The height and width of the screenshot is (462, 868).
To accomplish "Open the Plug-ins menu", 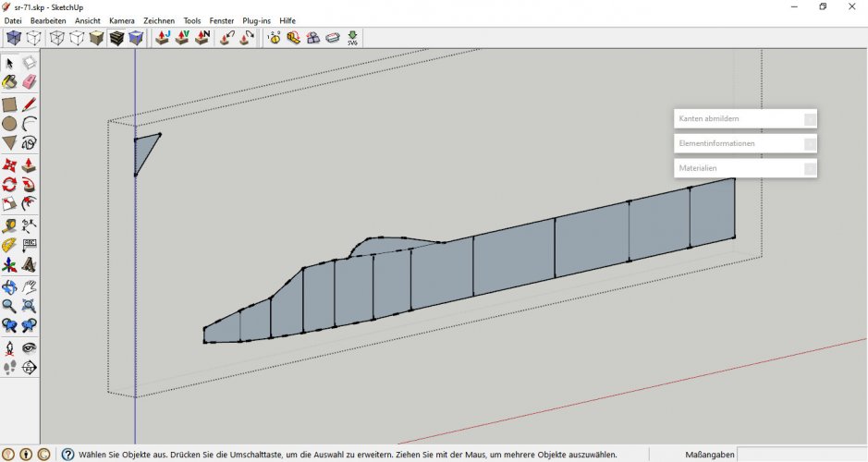I will click(256, 20).
